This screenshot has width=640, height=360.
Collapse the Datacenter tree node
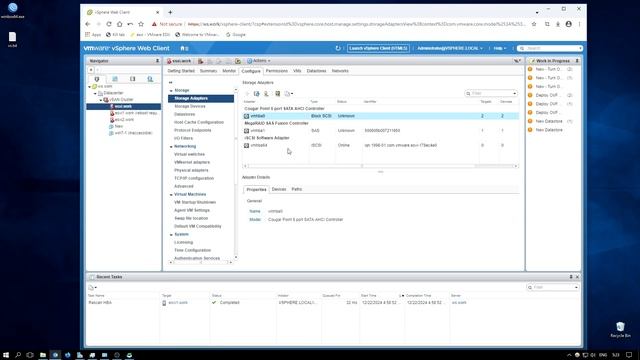pyautogui.click(x=95, y=93)
